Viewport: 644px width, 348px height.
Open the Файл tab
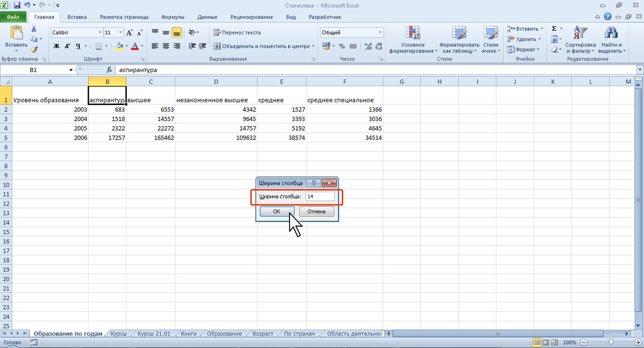pyautogui.click(x=13, y=17)
